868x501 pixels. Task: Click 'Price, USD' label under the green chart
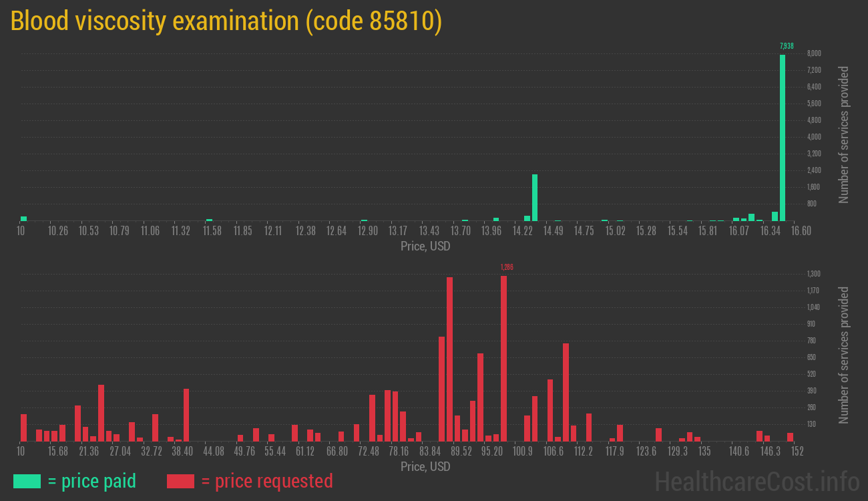(425, 246)
